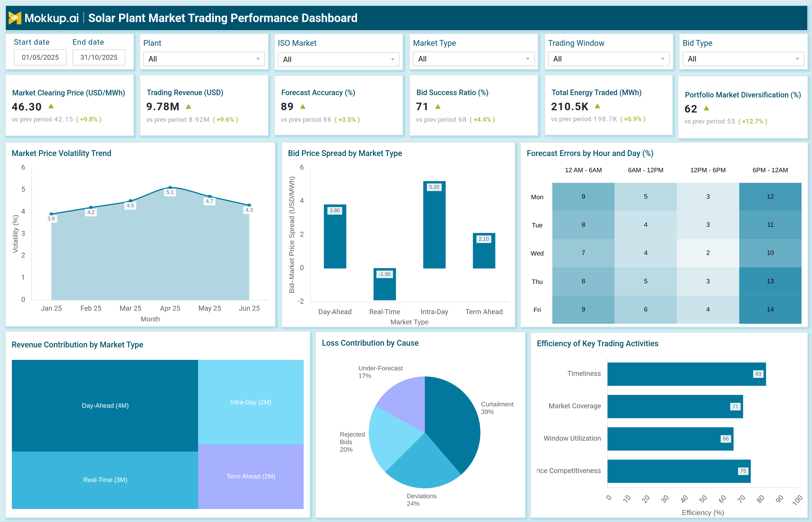The width and height of the screenshot is (812, 522).
Task: Select the Day-Ahead bar labeled 3.80
Action: pyautogui.click(x=335, y=236)
